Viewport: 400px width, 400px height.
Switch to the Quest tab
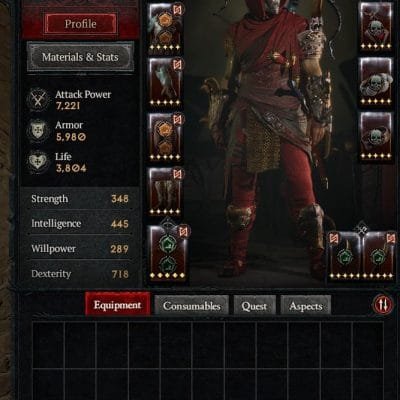254,305
